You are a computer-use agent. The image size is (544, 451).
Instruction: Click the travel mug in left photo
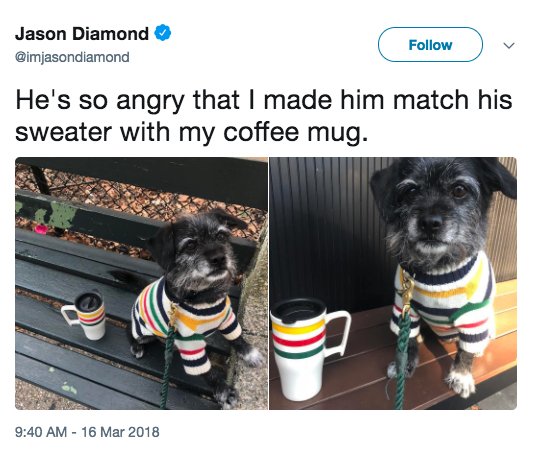coord(86,315)
